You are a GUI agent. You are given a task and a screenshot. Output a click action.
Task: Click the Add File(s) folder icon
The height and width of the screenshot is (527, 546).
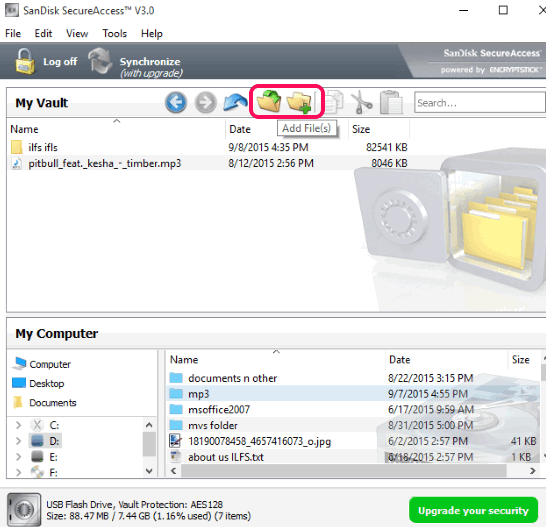click(x=269, y=101)
